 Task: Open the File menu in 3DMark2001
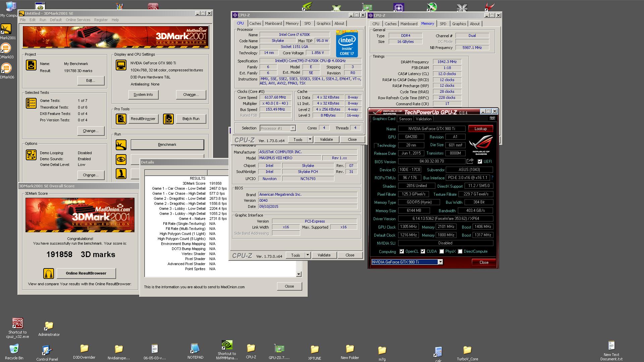tap(23, 20)
